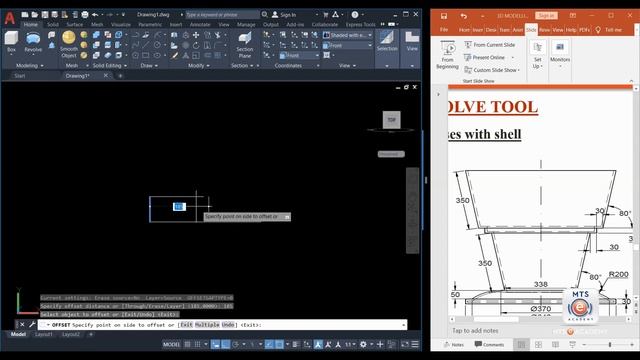Open the Visualize ribbon tab

click(x=121, y=24)
